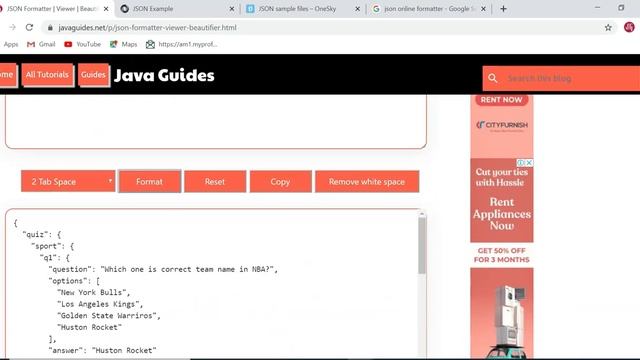Image resolution: width=640 pixels, height=360 pixels.
Task: Click the "New York Bulls" option text
Action: (93, 292)
